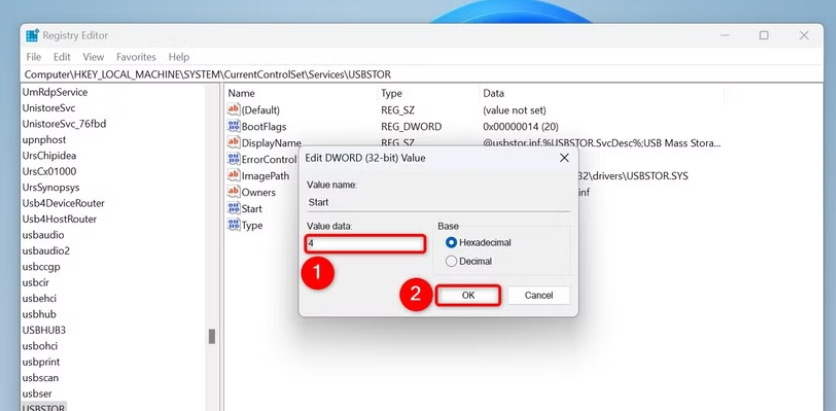Click the Value data input field
The width and height of the screenshot is (836, 411).
click(x=366, y=244)
